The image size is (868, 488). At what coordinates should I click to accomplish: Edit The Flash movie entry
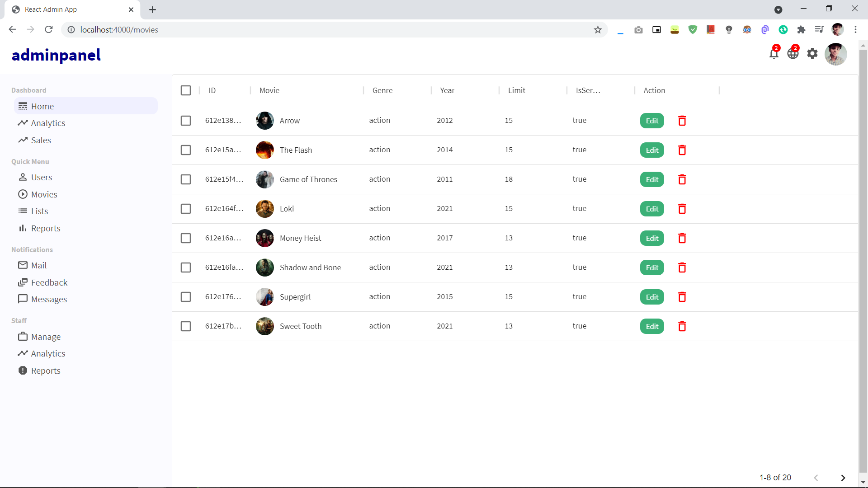[652, 150]
